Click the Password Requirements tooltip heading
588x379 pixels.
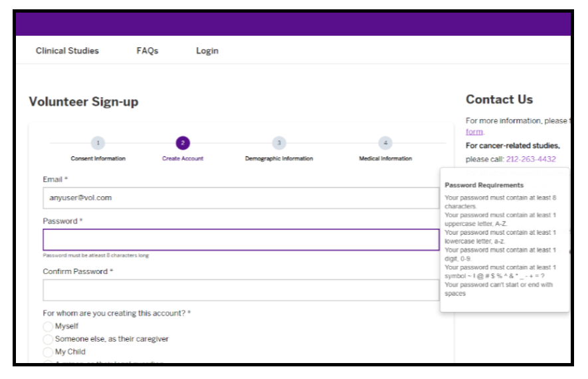(x=484, y=186)
